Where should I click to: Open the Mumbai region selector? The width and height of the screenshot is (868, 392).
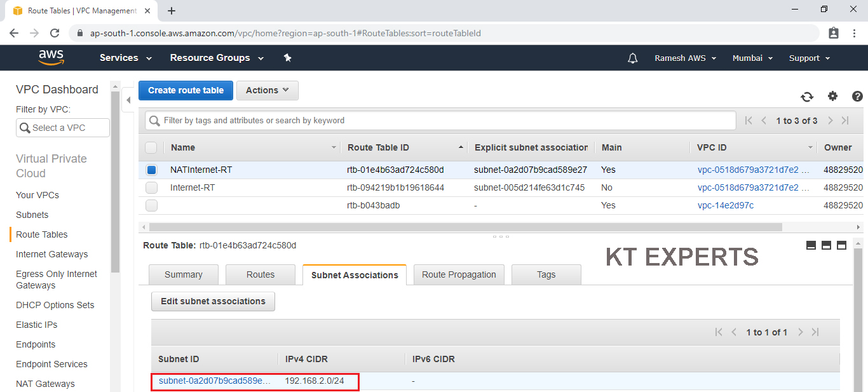[x=752, y=58]
